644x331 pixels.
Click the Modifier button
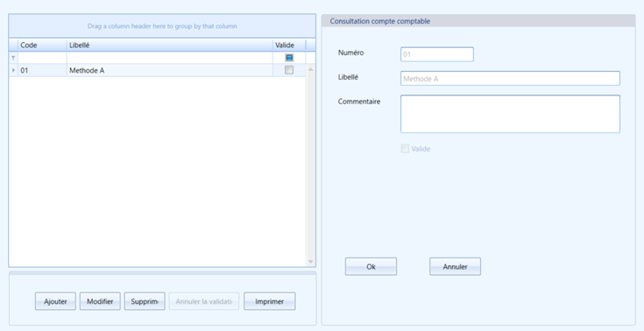100,301
